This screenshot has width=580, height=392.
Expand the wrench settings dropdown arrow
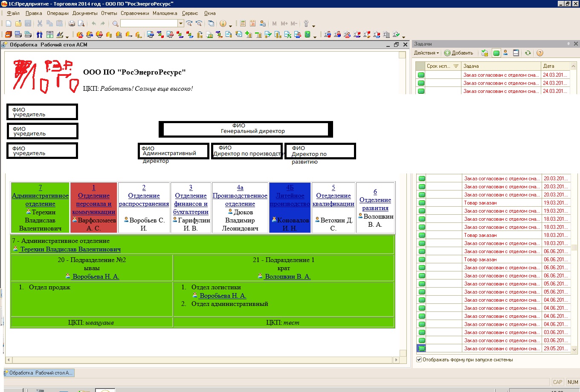[313, 26]
